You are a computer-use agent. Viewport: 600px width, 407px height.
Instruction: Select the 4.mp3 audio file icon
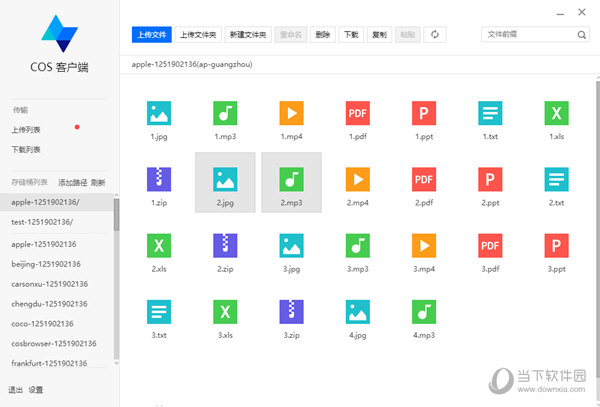click(424, 312)
